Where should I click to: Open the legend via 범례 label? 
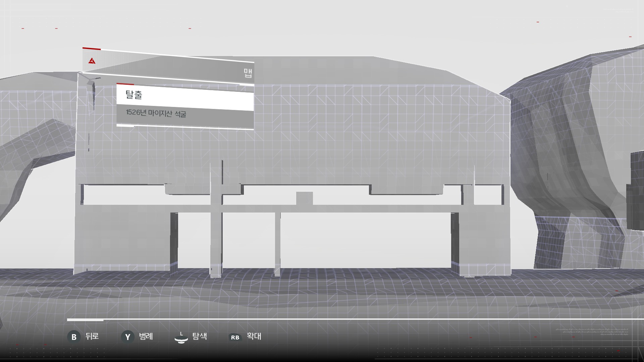coord(146,336)
